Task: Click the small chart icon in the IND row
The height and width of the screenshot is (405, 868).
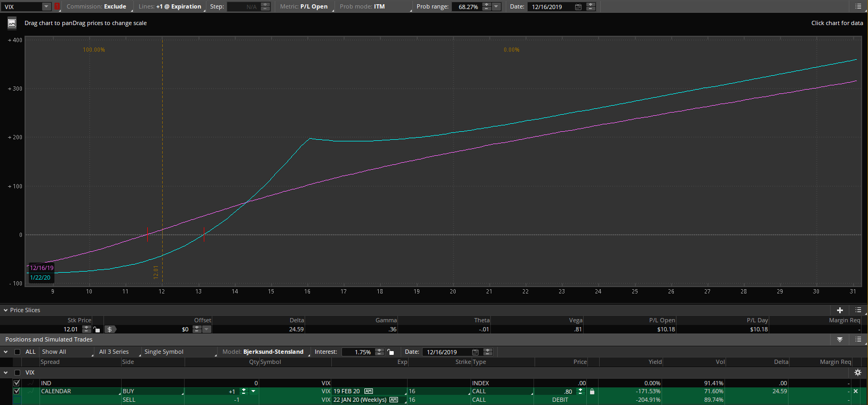Action: [31, 383]
